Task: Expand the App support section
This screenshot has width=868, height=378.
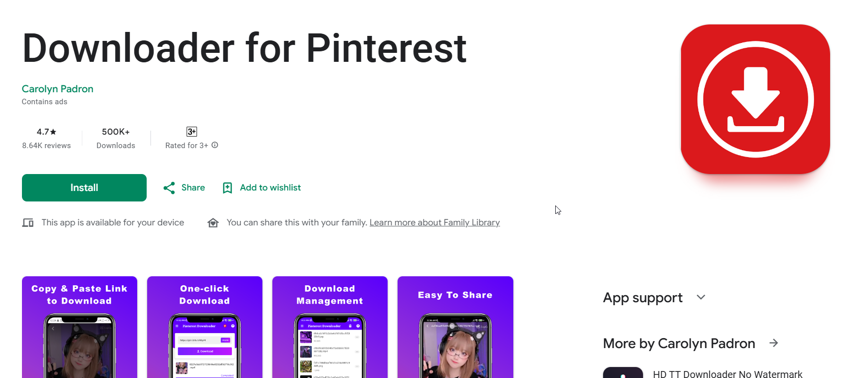Action: (x=701, y=297)
